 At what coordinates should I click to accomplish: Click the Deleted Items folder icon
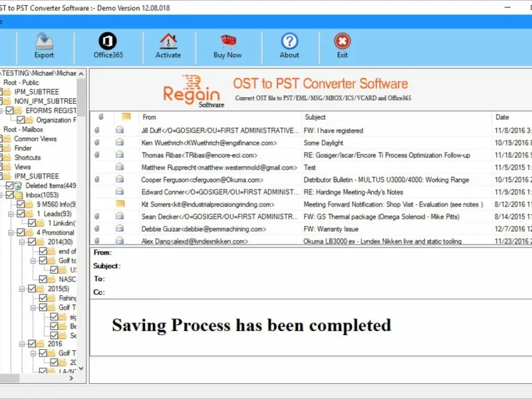(x=18, y=186)
